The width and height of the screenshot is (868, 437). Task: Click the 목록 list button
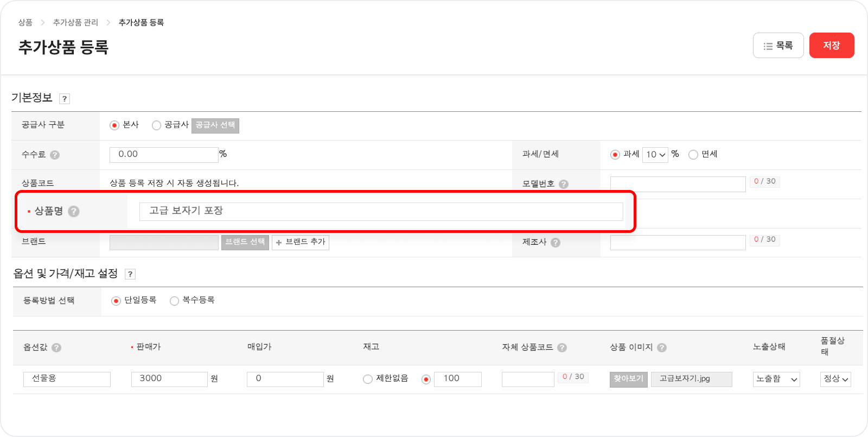pos(778,46)
